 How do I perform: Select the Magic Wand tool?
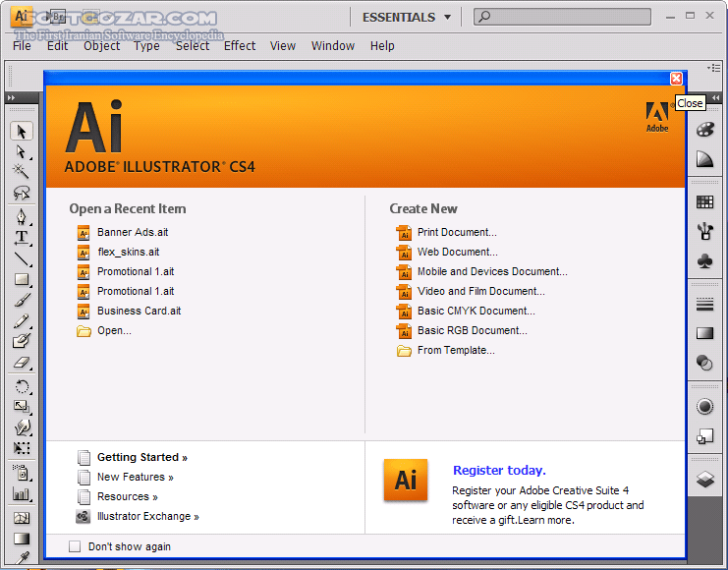tap(22, 171)
